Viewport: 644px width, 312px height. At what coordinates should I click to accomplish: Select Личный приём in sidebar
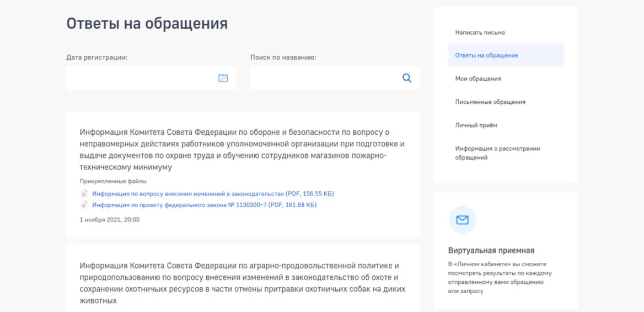[x=476, y=125]
